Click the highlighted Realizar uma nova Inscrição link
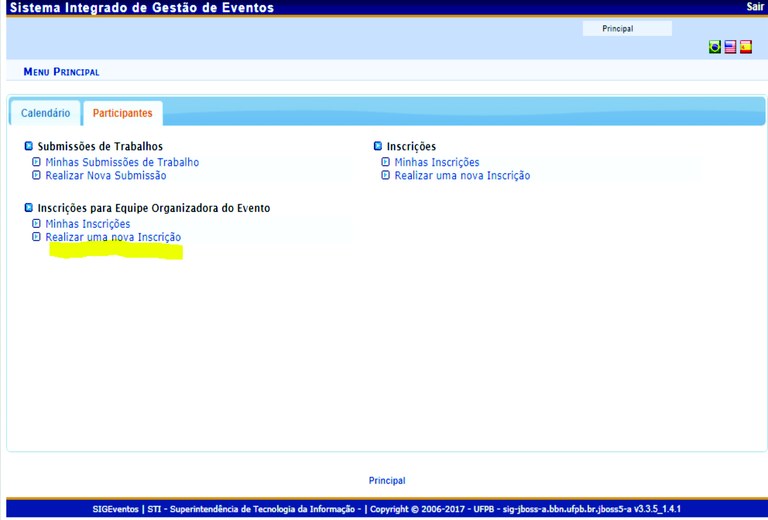Screen dimensions: 768x520 coord(113,238)
